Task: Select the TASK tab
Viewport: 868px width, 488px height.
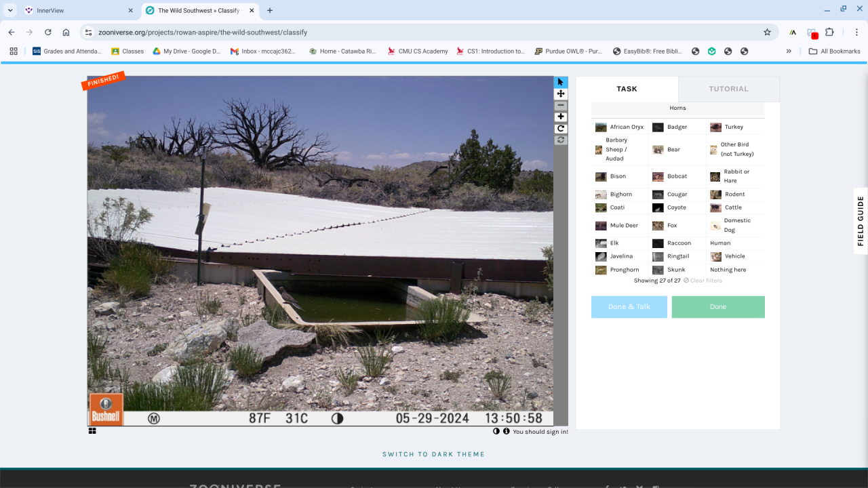Action: [627, 89]
